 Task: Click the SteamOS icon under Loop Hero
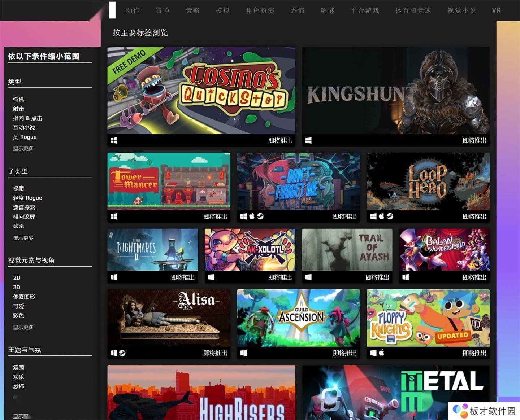pyautogui.click(x=390, y=216)
